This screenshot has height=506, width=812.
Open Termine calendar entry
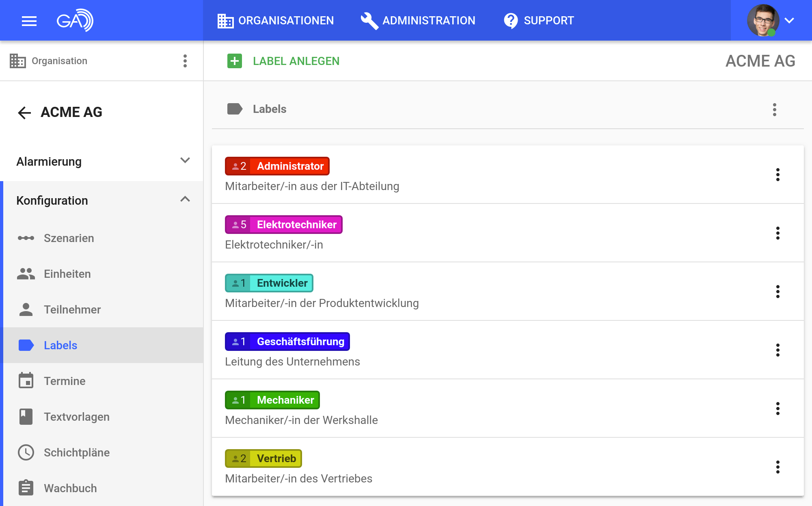[x=26, y=381]
